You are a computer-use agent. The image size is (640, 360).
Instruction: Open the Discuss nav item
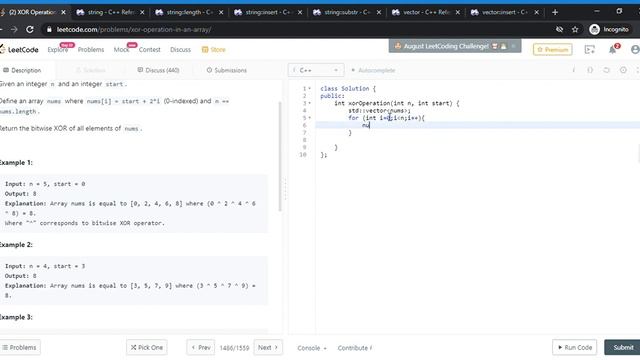[180, 49]
